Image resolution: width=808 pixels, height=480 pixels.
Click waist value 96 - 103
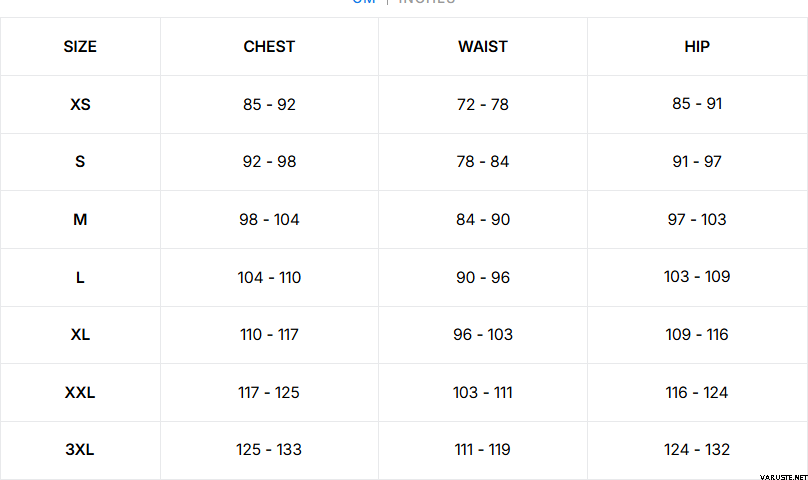483,335
